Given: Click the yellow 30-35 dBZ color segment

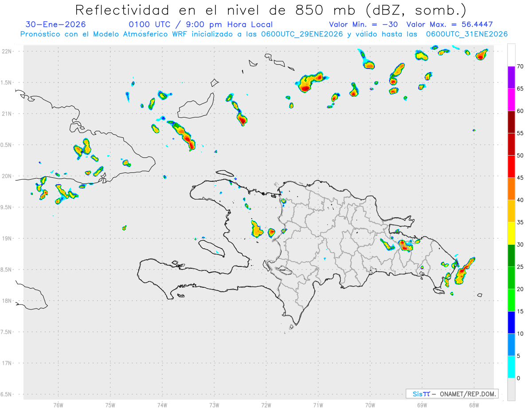Looking at the screenshot, I should pyautogui.click(x=511, y=233).
